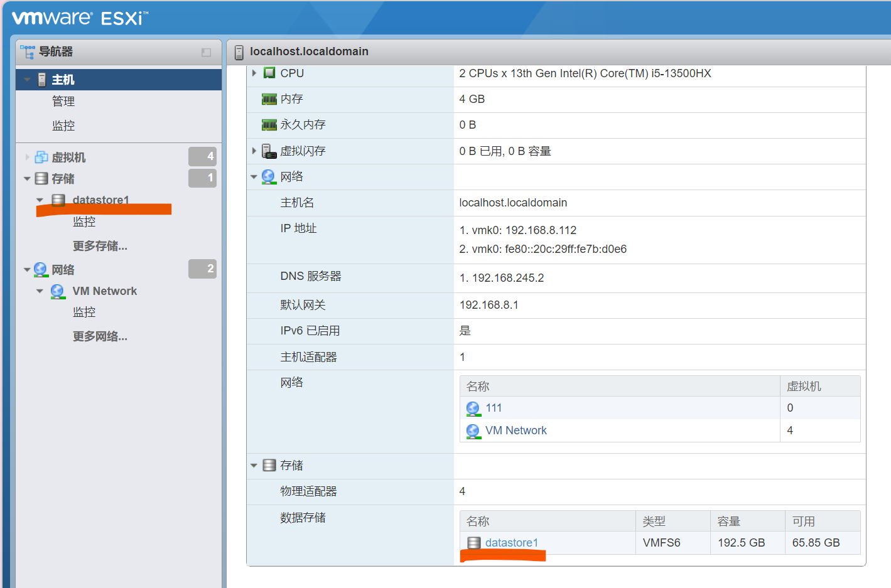
Task: Collapse the 存储 hardware section
Action: [254, 466]
